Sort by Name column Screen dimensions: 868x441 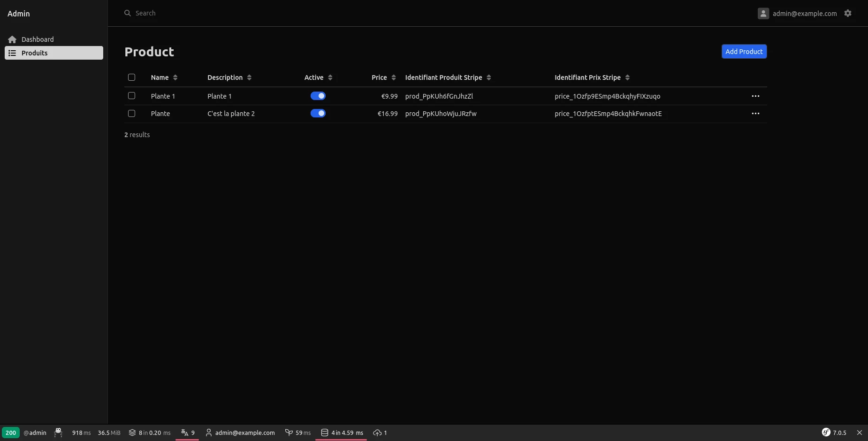pyautogui.click(x=164, y=77)
